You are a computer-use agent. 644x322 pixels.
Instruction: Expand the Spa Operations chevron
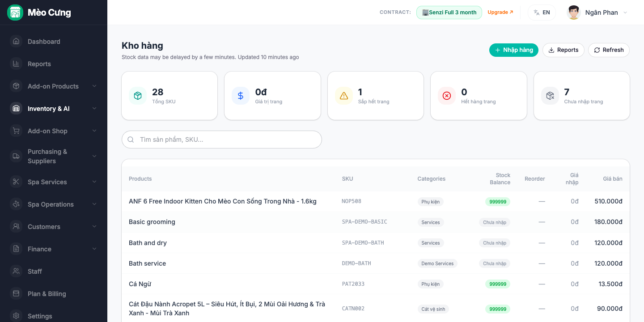coord(94,204)
